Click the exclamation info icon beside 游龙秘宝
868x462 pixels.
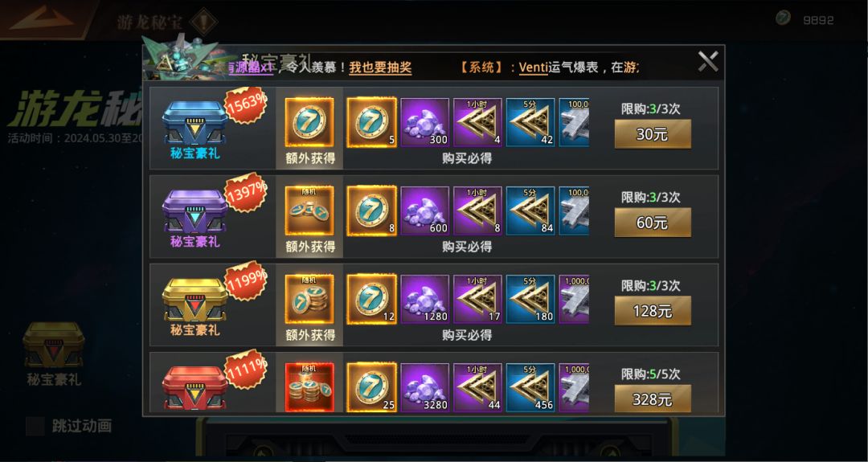pyautogui.click(x=203, y=22)
